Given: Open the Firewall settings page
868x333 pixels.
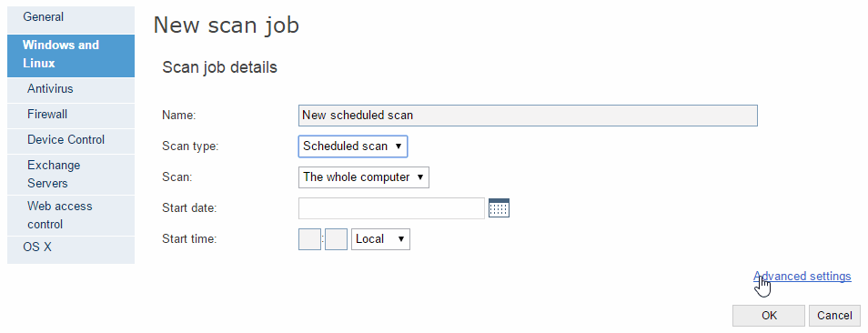Looking at the screenshot, I should [x=71, y=115].
